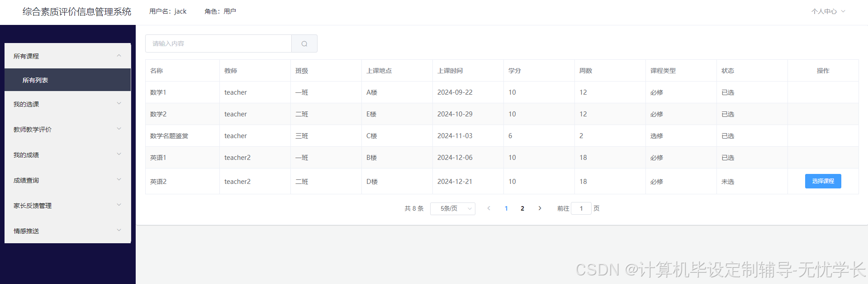
Task: Expand the 情感推送 sidebar menu
Action: (68, 231)
